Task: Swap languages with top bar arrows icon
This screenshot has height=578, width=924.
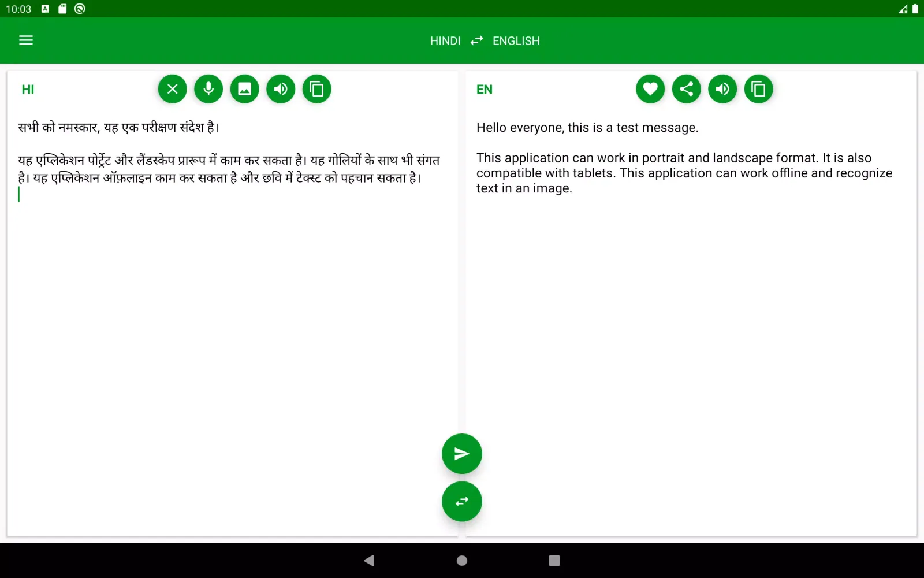Action: tap(476, 40)
